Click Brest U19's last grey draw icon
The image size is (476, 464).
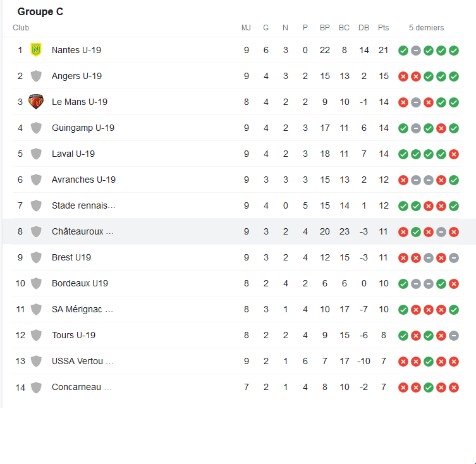(453, 258)
